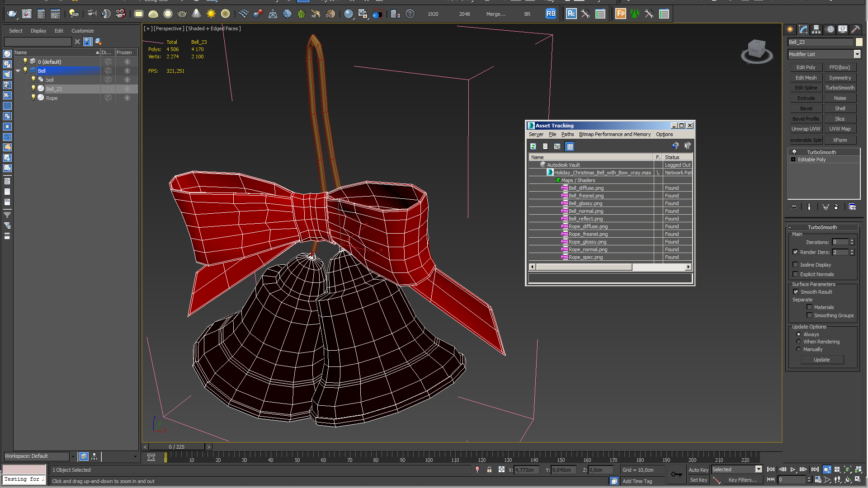868x488 pixels.
Task: Click the Bell_23 object color swatch
Action: point(859,42)
